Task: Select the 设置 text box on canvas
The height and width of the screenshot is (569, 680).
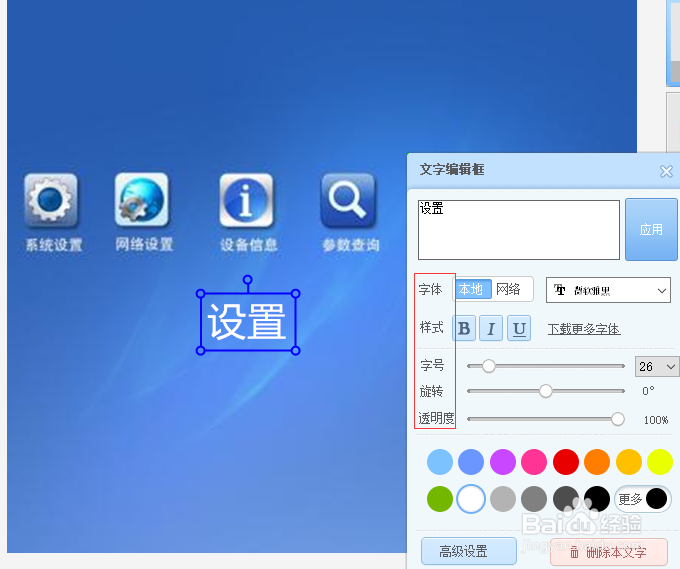Action: [x=248, y=322]
